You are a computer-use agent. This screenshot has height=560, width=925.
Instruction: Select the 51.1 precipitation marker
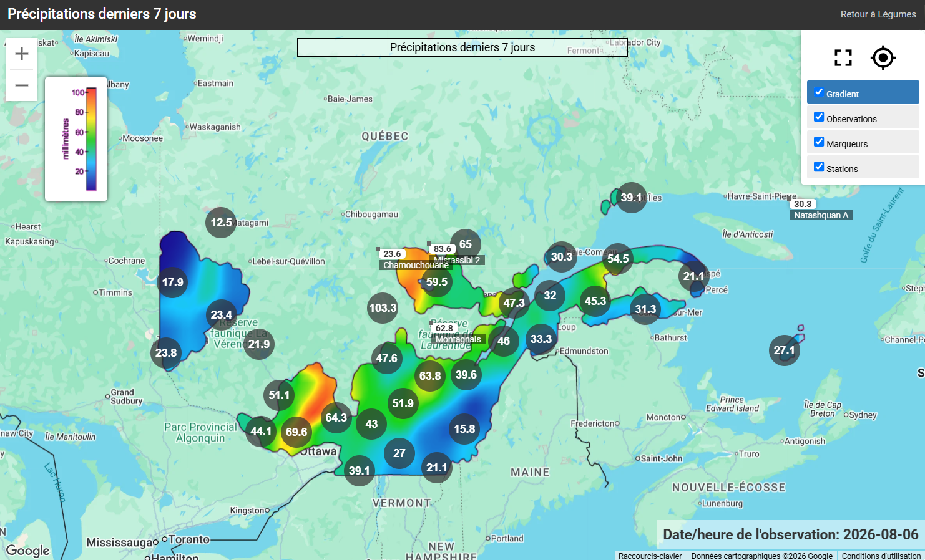pyautogui.click(x=279, y=395)
